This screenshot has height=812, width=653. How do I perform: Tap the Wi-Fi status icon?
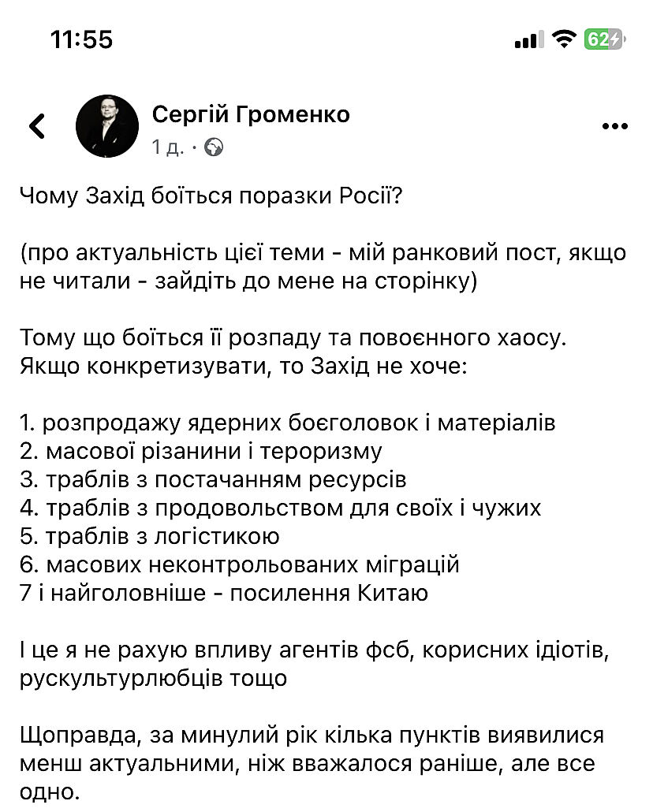[563, 39]
